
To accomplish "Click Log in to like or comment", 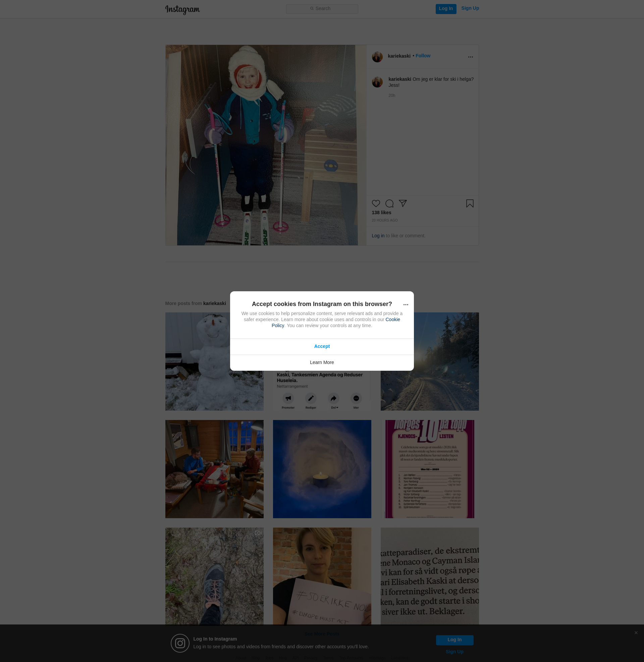I will click(378, 236).
